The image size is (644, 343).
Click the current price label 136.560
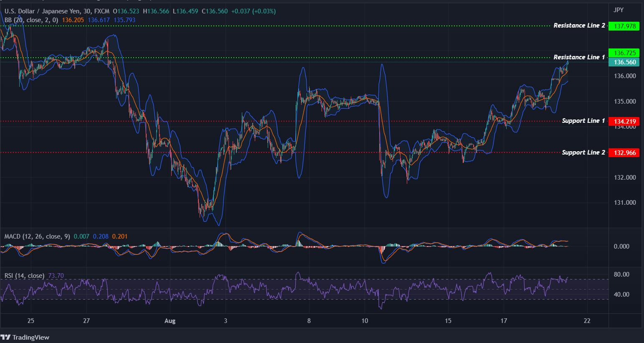click(624, 62)
